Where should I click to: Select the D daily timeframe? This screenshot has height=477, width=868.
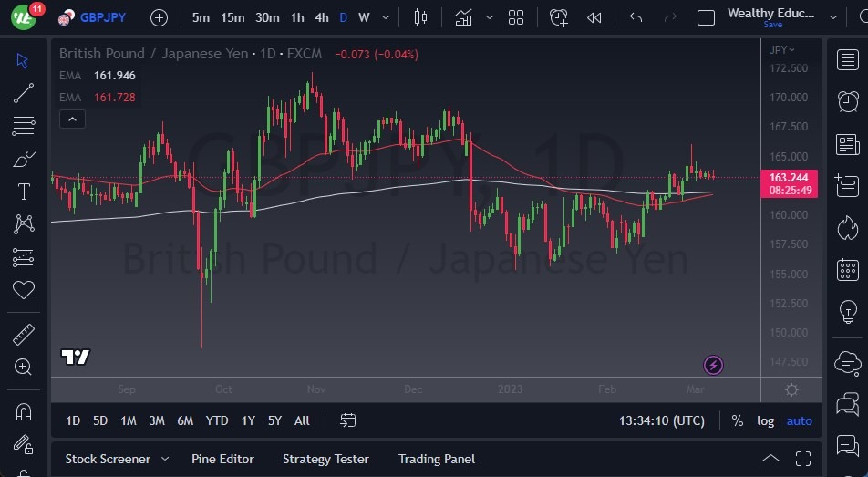(343, 17)
